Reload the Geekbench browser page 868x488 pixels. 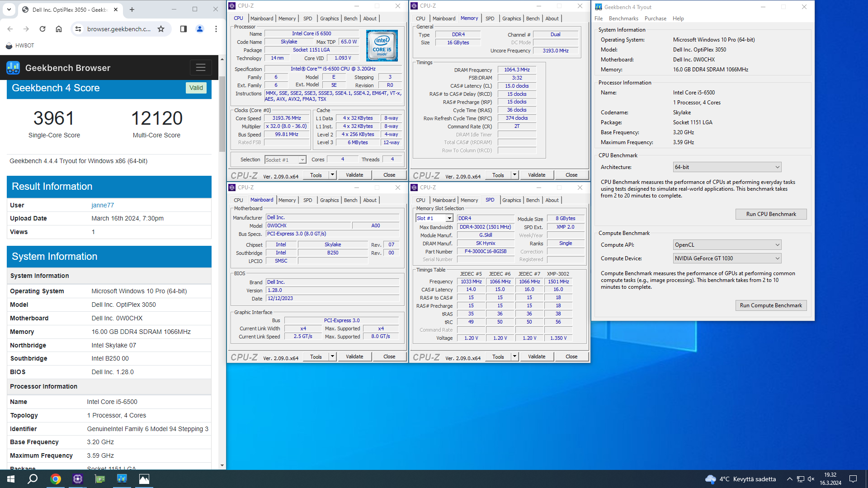(x=42, y=29)
